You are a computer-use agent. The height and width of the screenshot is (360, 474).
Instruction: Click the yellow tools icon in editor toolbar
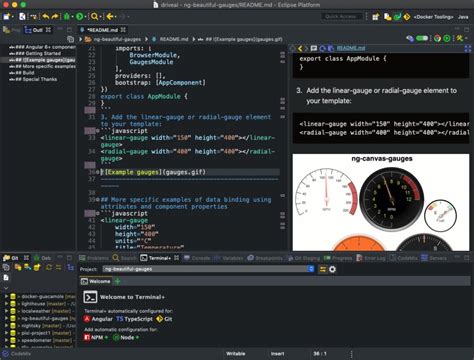pos(460,38)
